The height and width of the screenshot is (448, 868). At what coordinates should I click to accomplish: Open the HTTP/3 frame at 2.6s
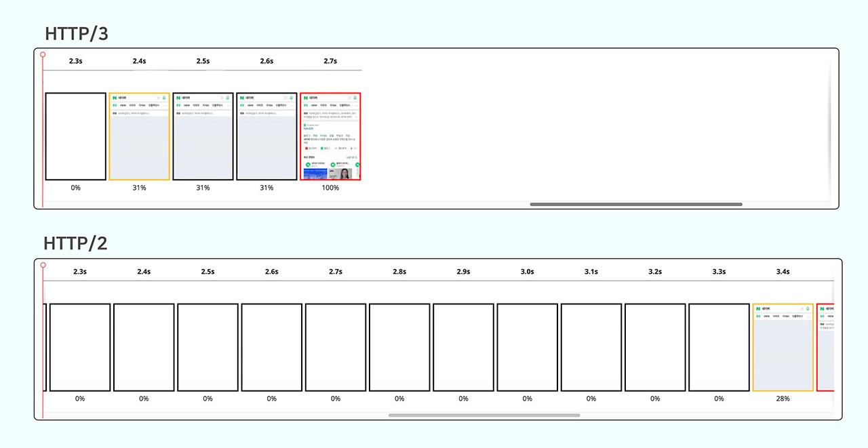[x=267, y=136]
